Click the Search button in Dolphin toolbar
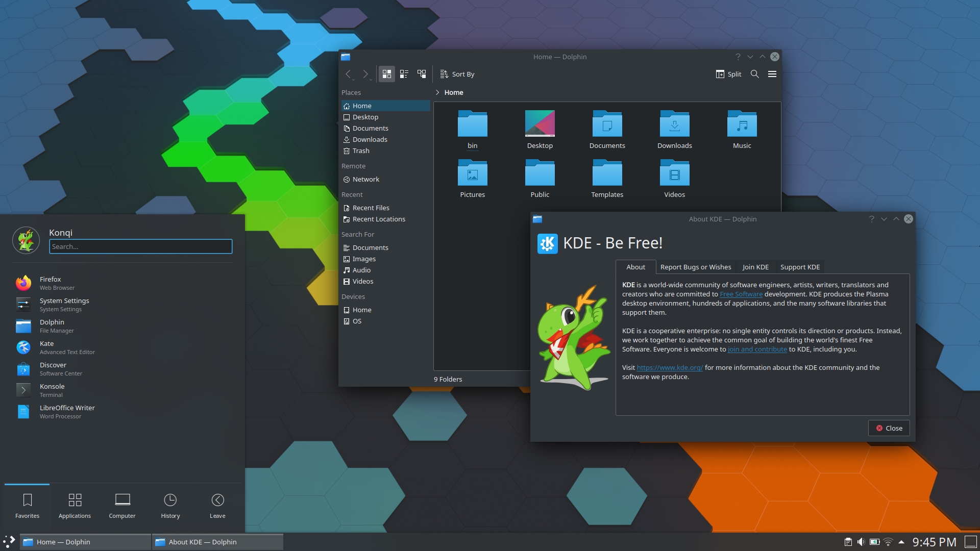Viewport: 980px width, 551px height. (x=754, y=74)
